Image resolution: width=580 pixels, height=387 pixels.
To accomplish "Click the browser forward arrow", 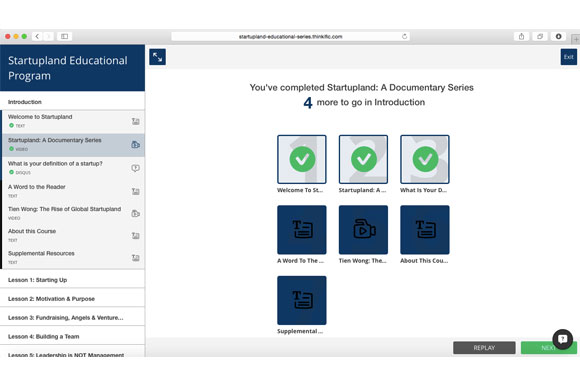I will point(48,36).
